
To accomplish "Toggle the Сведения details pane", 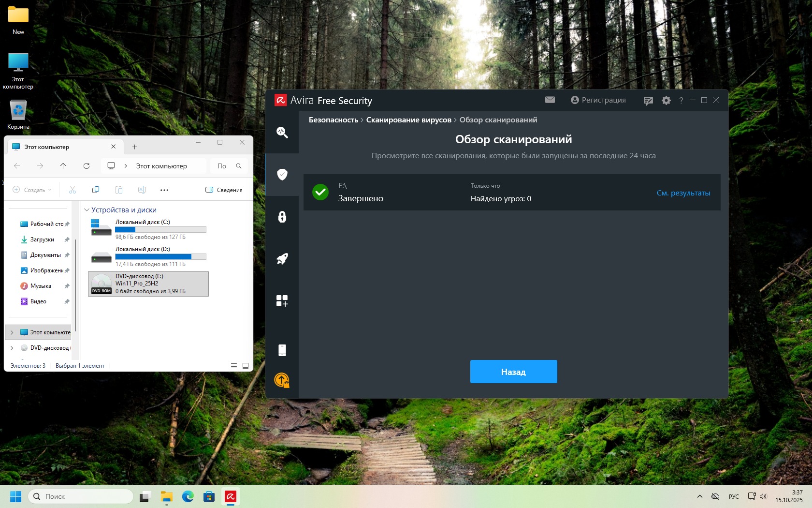I will [x=224, y=190].
